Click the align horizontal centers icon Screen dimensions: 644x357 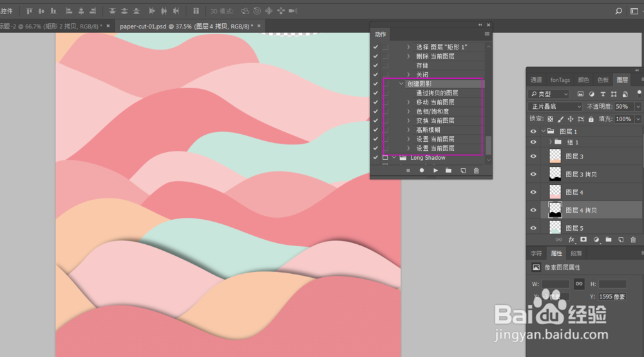[81, 11]
